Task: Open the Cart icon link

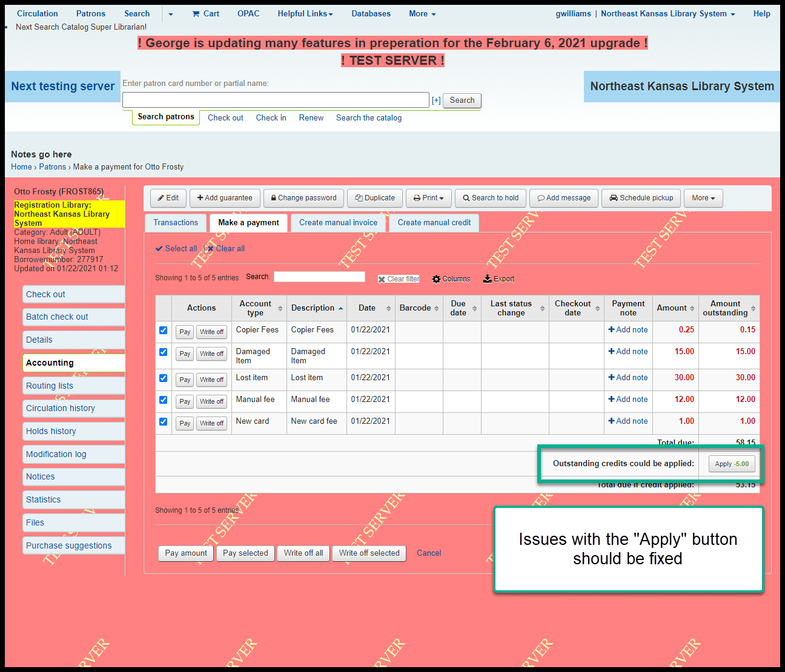Action: point(205,13)
